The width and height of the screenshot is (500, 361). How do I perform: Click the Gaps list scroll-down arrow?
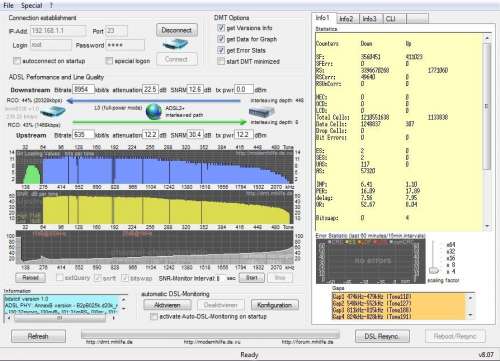pyautogui.click(x=471, y=315)
